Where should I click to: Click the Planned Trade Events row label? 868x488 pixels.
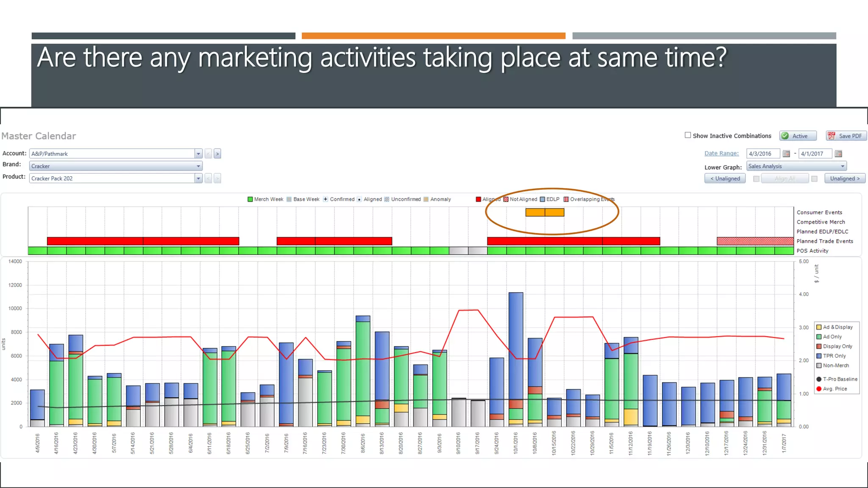[x=825, y=241]
